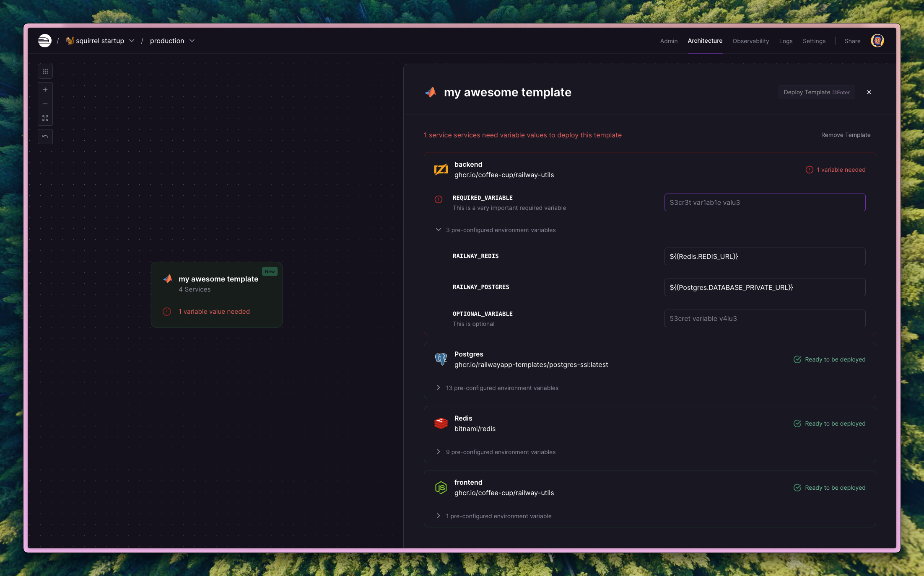The width and height of the screenshot is (924, 576).
Task: Switch to the Observability tab
Action: point(750,41)
